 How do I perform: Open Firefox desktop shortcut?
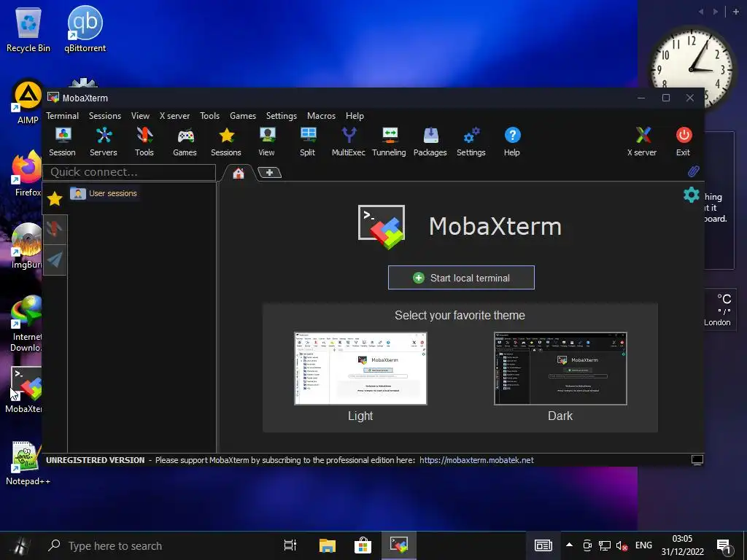coord(27,174)
